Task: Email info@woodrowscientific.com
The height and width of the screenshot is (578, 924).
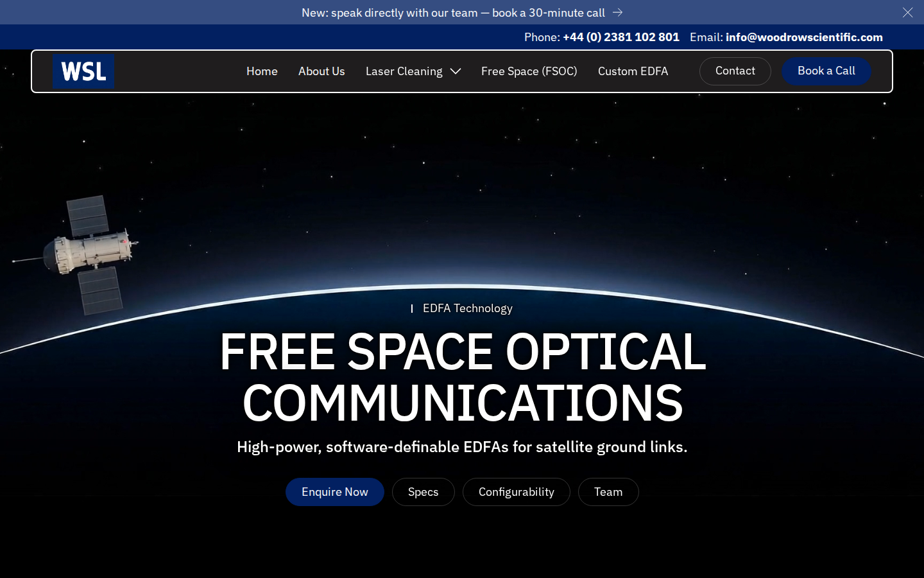Action: coord(804,37)
